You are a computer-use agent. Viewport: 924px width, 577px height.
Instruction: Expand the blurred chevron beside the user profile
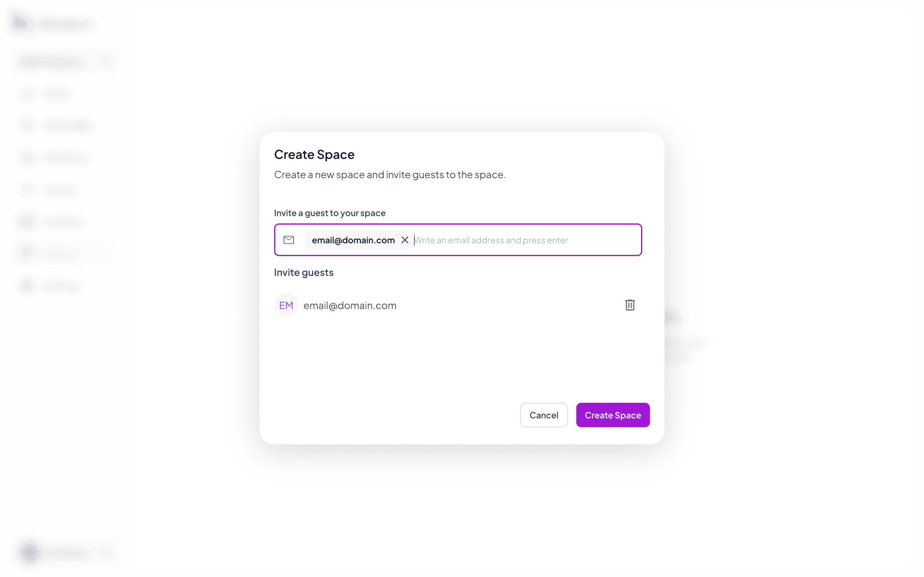pos(106,552)
